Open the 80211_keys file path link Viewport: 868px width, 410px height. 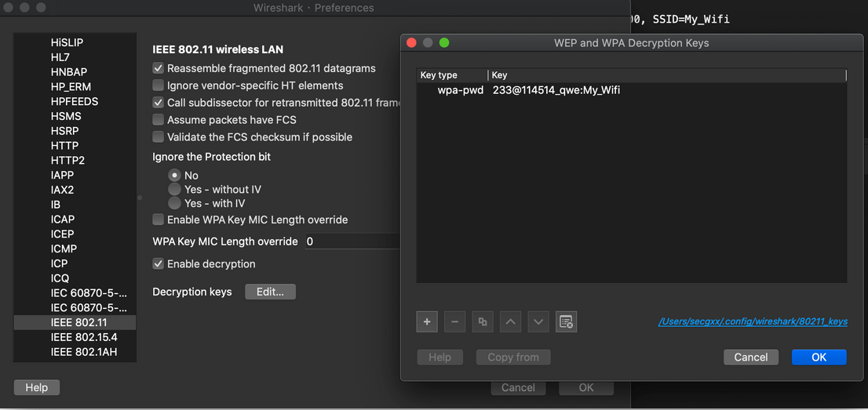753,321
